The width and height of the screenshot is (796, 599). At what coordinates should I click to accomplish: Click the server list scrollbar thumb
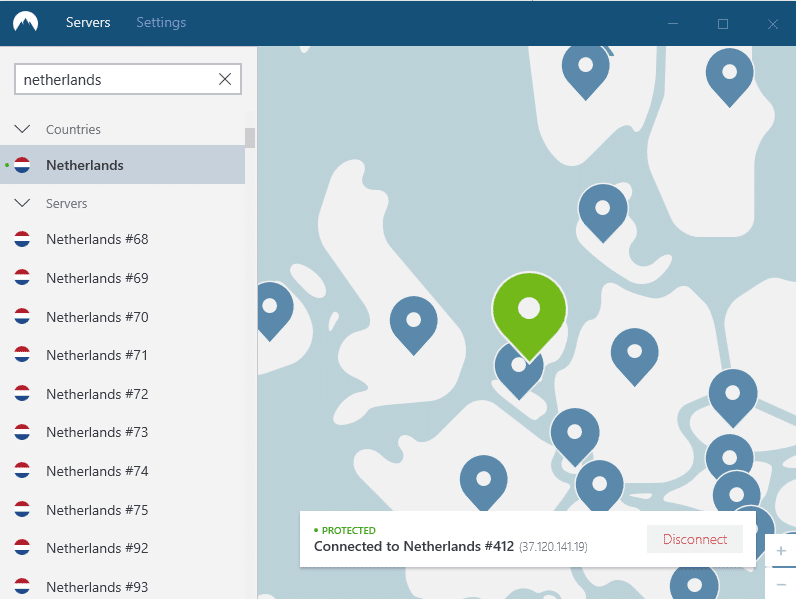250,138
